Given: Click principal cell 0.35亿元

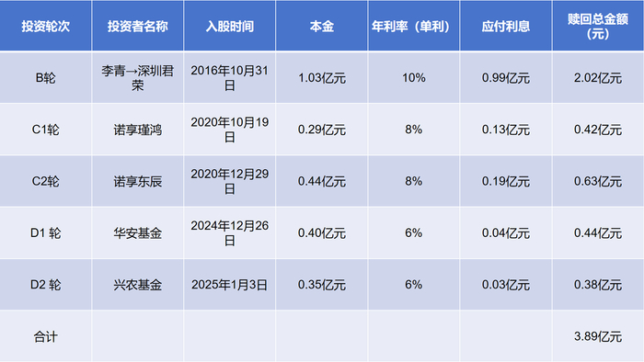Looking at the screenshot, I should [x=322, y=285].
